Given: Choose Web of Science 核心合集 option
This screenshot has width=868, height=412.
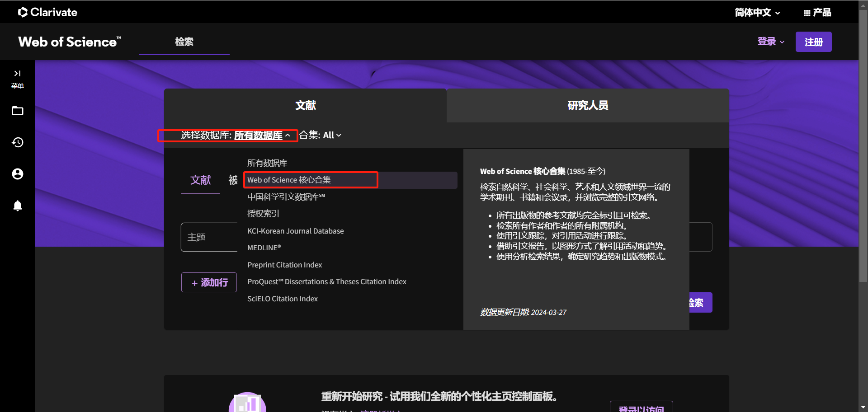Looking at the screenshot, I should point(350,180).
